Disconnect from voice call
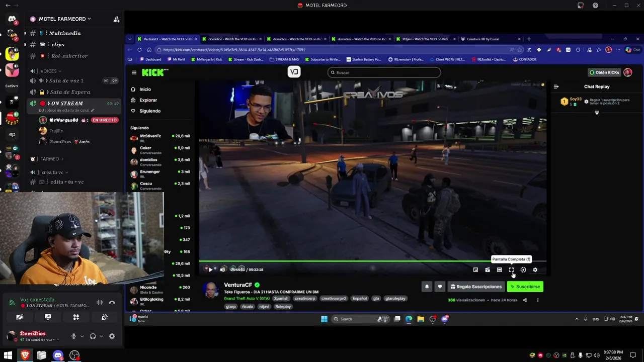644x362 pixels. pos(112,303)
